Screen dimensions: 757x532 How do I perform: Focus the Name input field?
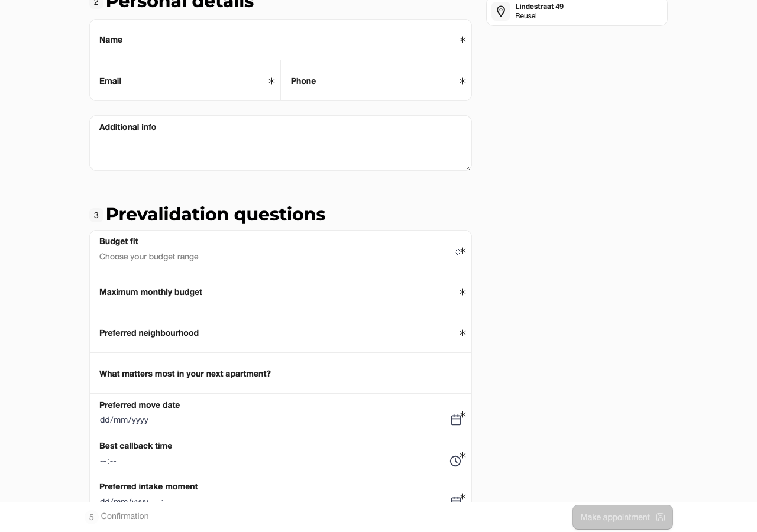[x=280, y=40]
